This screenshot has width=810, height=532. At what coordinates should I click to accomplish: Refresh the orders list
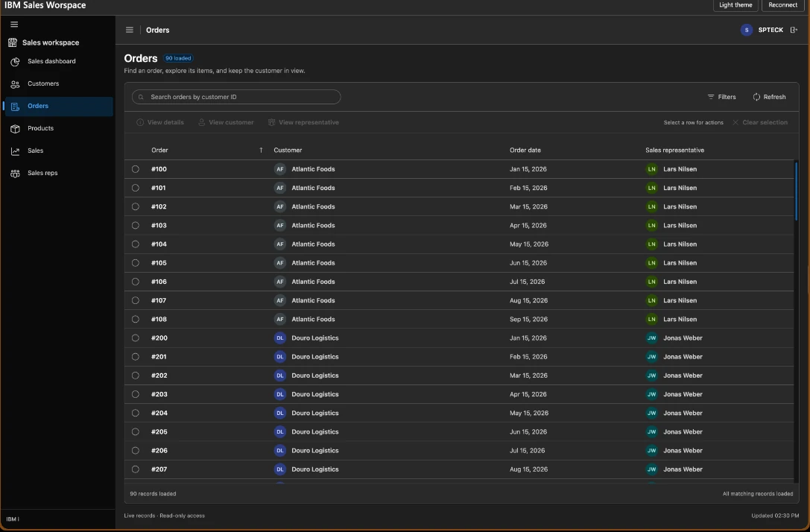point(769,97)
